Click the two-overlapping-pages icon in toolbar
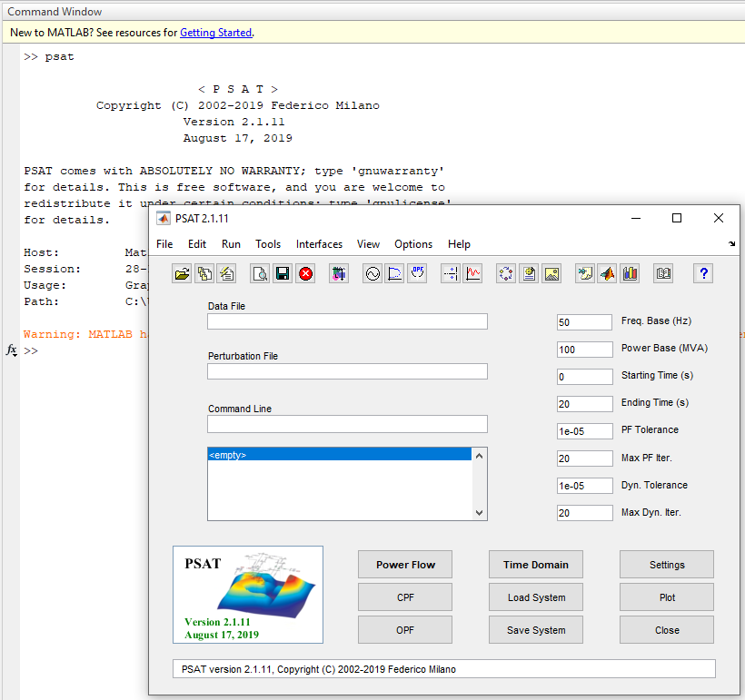The height and width of the screenshot is (700, 745). (x=204, y=273)
